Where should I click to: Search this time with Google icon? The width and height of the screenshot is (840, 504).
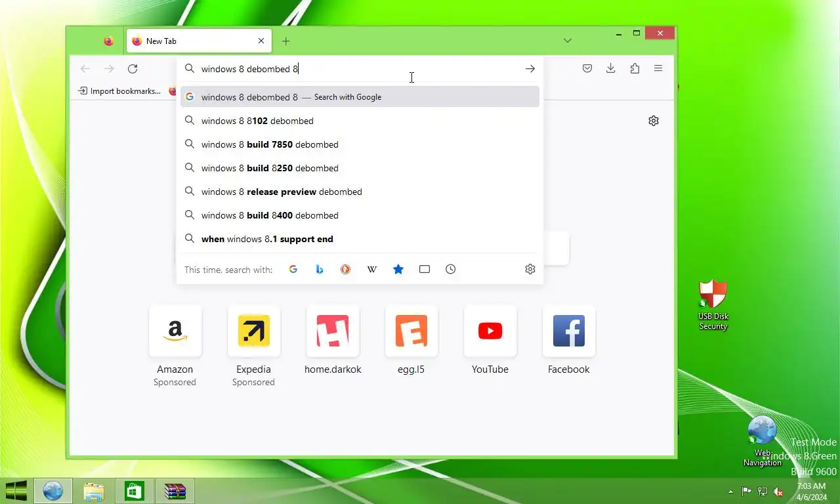click(x=293, y=269)
